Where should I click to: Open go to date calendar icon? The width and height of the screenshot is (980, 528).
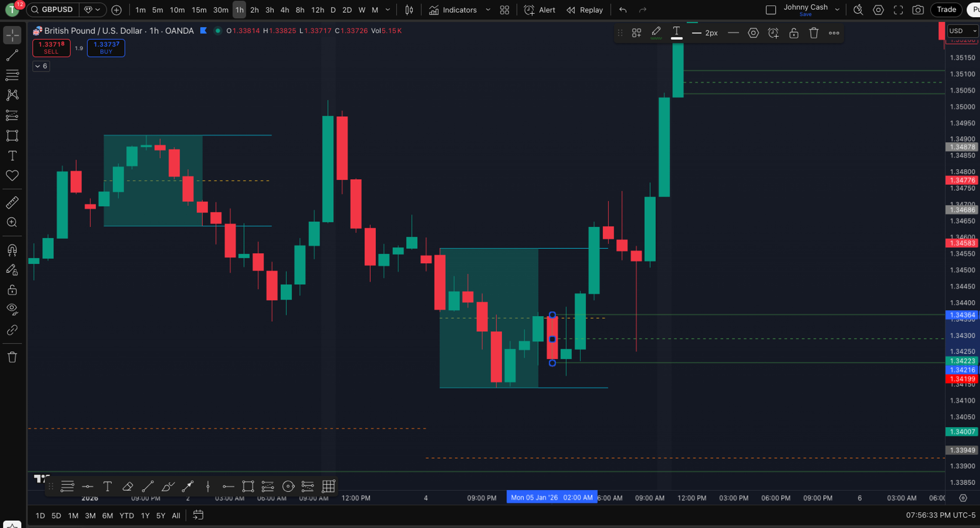pos(198,515)
